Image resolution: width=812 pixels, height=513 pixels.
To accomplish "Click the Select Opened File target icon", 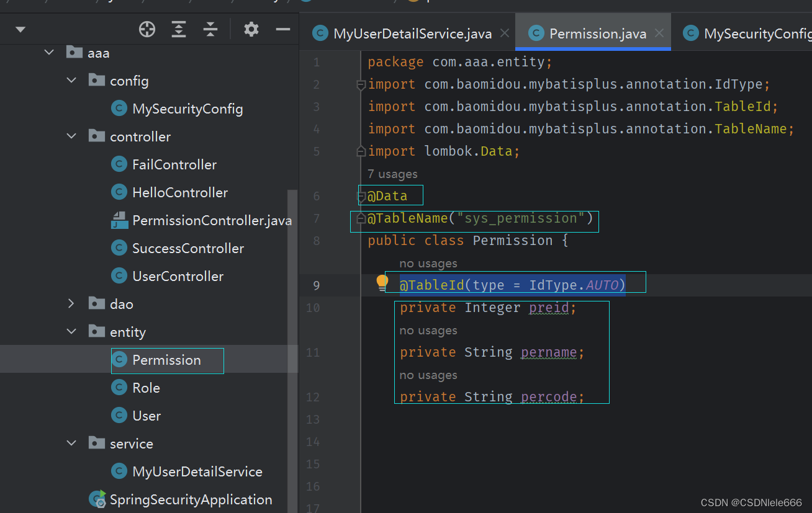I will (x=147, y=29).
